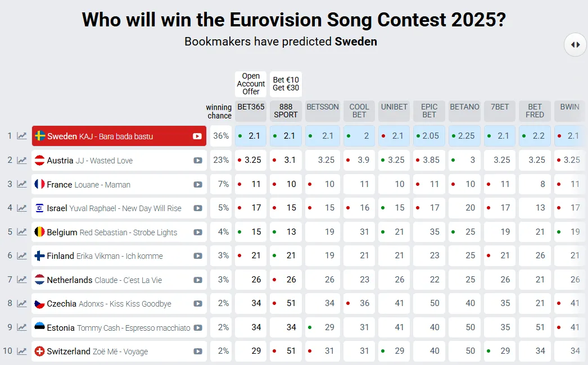Screen dimensions: 588x365
Task: Click Sweden's 2.25 odds at BETANO
Action: coord(464,136)
